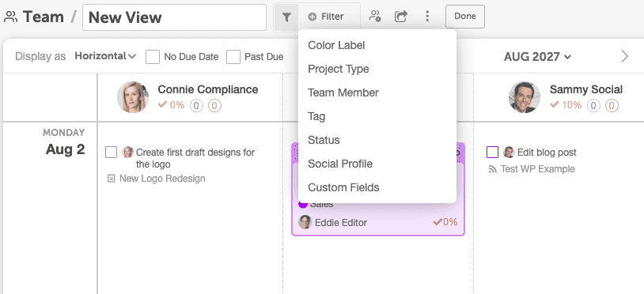Click the Team breadcrumb link
This screenshot has width=644, height=294.
(44, 17)
